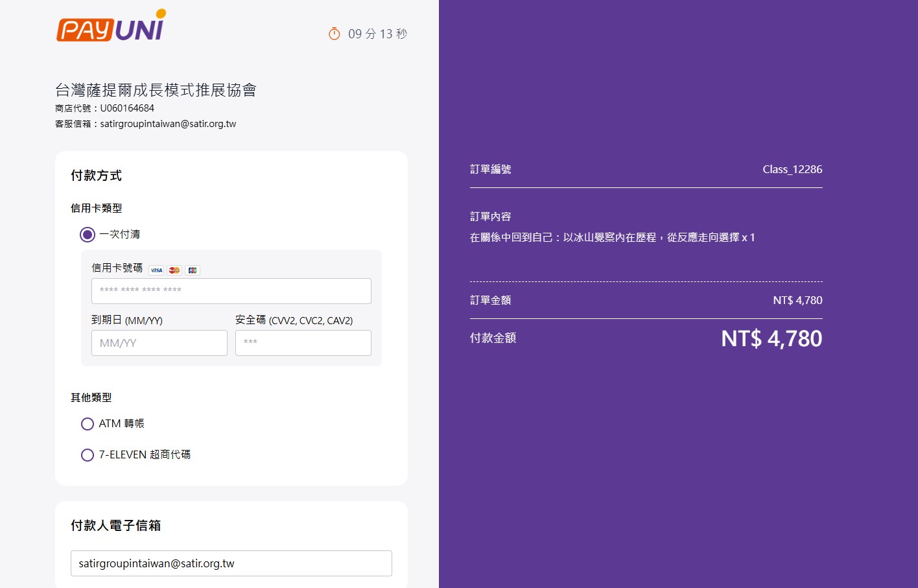Click the security code CVV field

303,343
